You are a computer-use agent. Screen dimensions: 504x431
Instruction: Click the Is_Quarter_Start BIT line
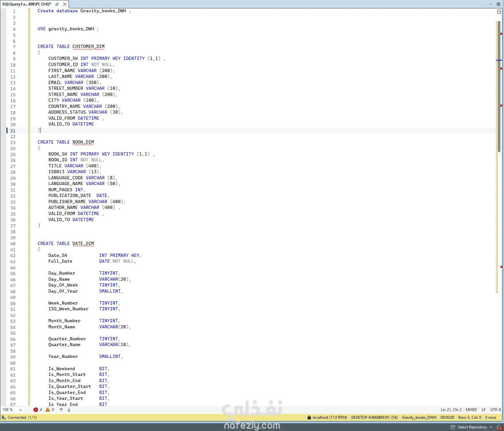79,387
